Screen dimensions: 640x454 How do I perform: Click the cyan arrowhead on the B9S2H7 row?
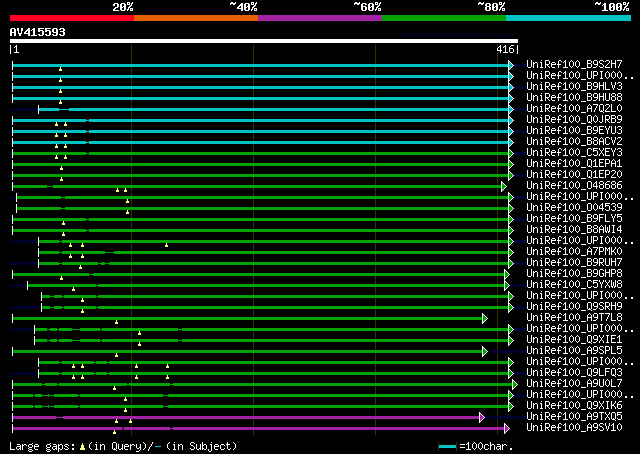pyautogui.click(x=510, y=65)
